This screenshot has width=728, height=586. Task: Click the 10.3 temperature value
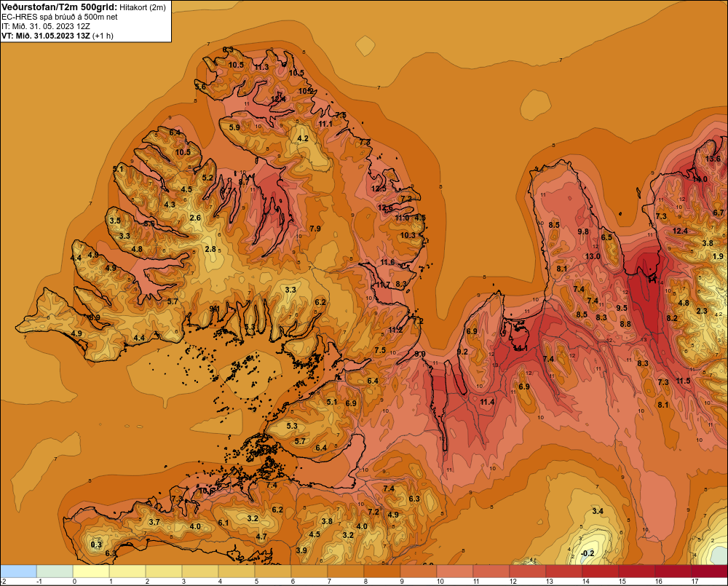pyautogui.click(x=408, y=235)
